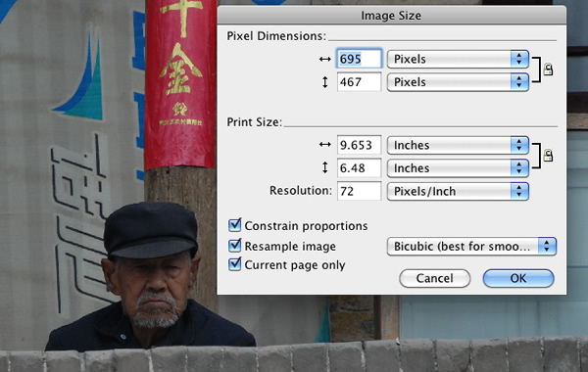Click the print width horizontal arrow icon
588x372 pixels.
click(x=324, y=145)
